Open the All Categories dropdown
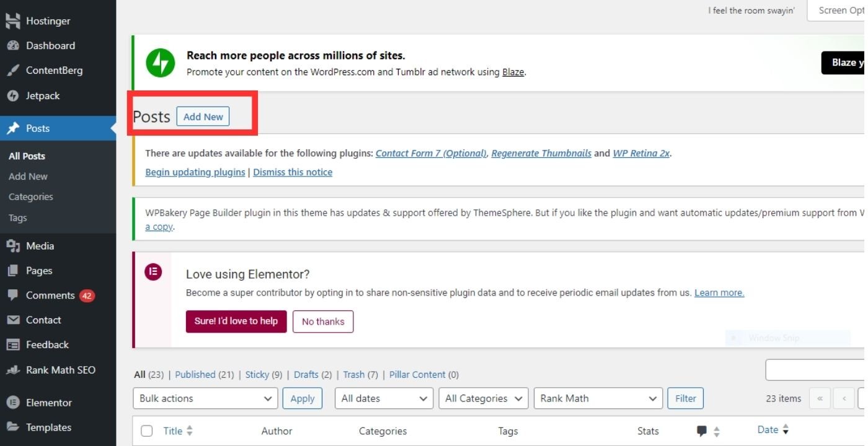868x446 pixels. click(483, 398)
